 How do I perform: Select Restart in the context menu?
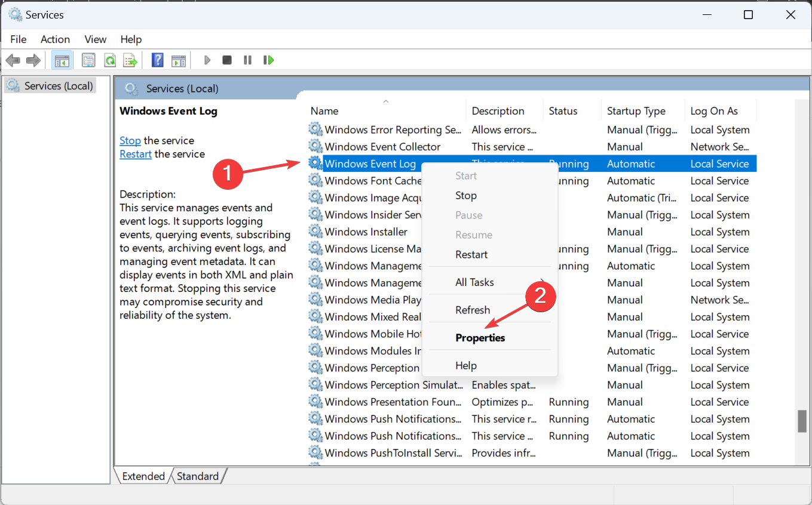tap(471, 254)
